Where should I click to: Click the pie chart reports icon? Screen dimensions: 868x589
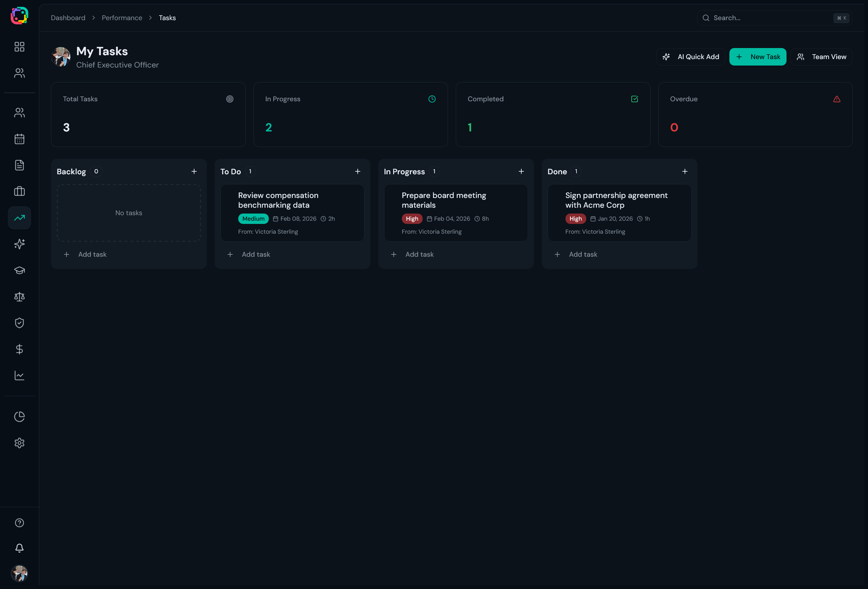(19, 416)
